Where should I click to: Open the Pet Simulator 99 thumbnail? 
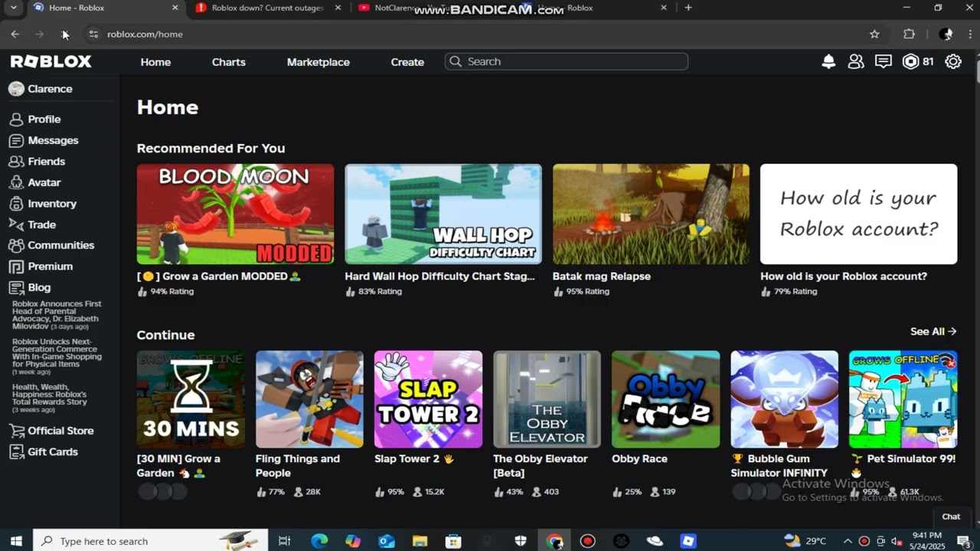point(903,399)
